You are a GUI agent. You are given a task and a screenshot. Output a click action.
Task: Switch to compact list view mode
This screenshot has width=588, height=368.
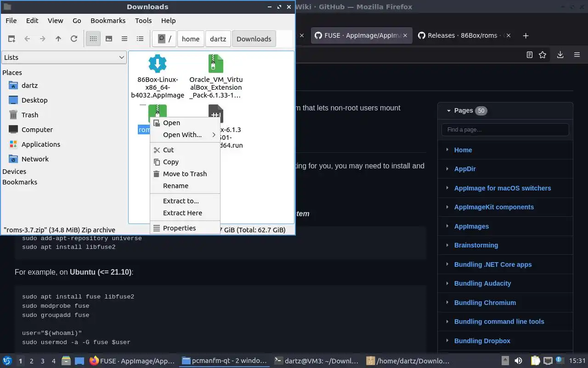pyautogui.click(x=124, y=39)
